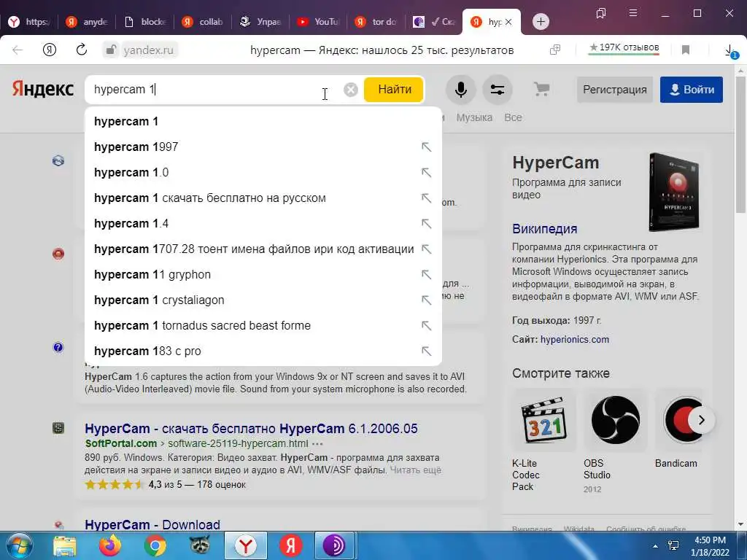Viewport: 747px width, 560px height.
Task: Reload the page with refresh icon
Action: tap(82, 49)
